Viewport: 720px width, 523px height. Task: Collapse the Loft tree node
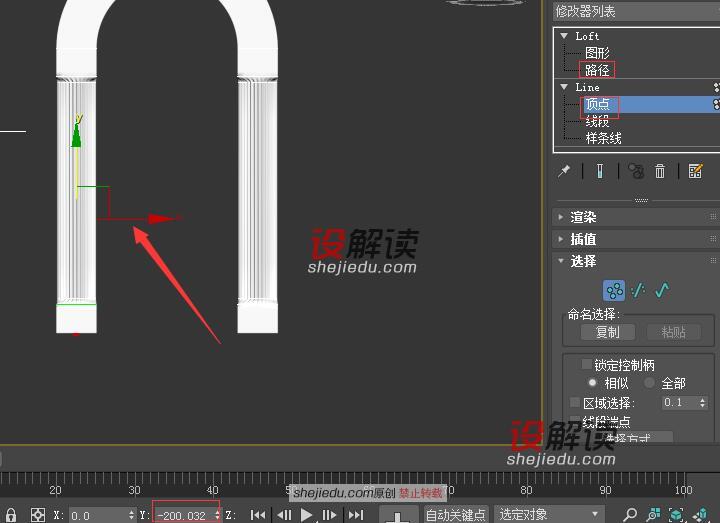[x=564, y=35]
